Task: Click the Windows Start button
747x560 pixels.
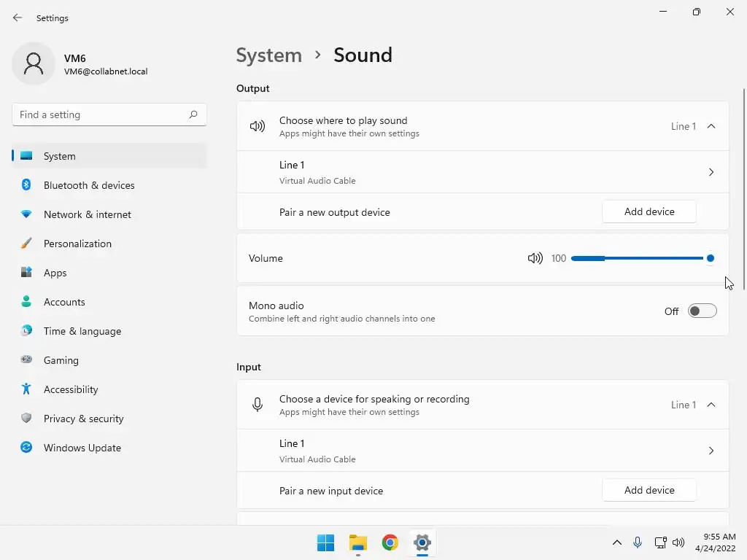Action: (325, 542)
